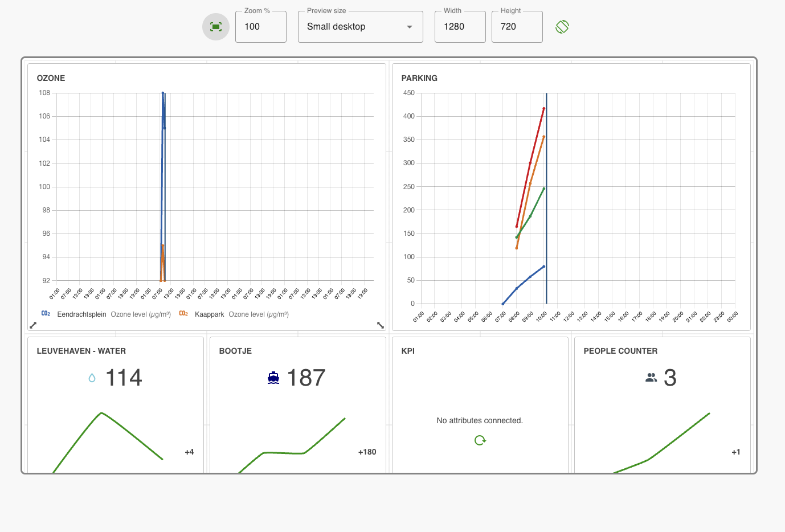Toggle the Kaappark ozone series in the legend
The image size is (785, 532).
coord(210,314)
